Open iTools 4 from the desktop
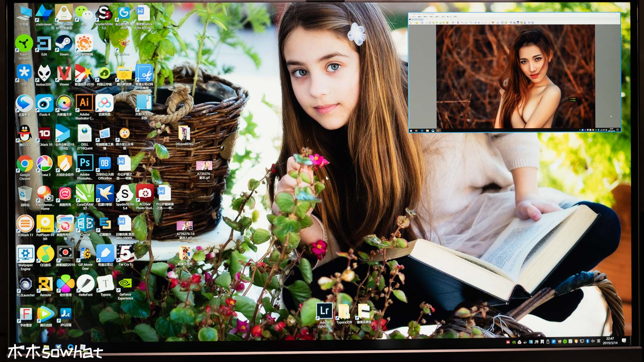 click(44, 106)
